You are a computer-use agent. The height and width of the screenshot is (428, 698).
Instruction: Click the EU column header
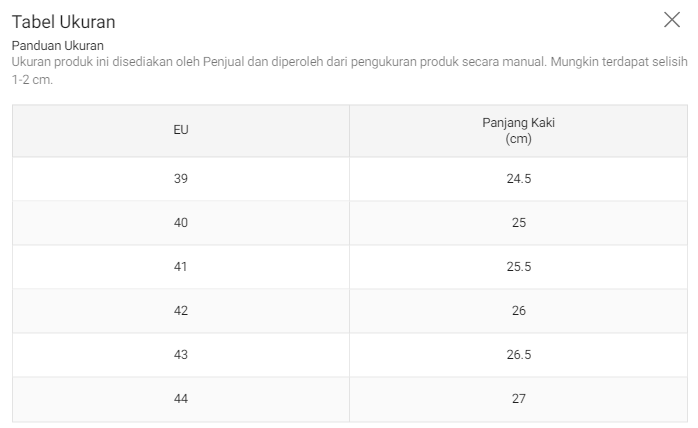tap(181, 130)
